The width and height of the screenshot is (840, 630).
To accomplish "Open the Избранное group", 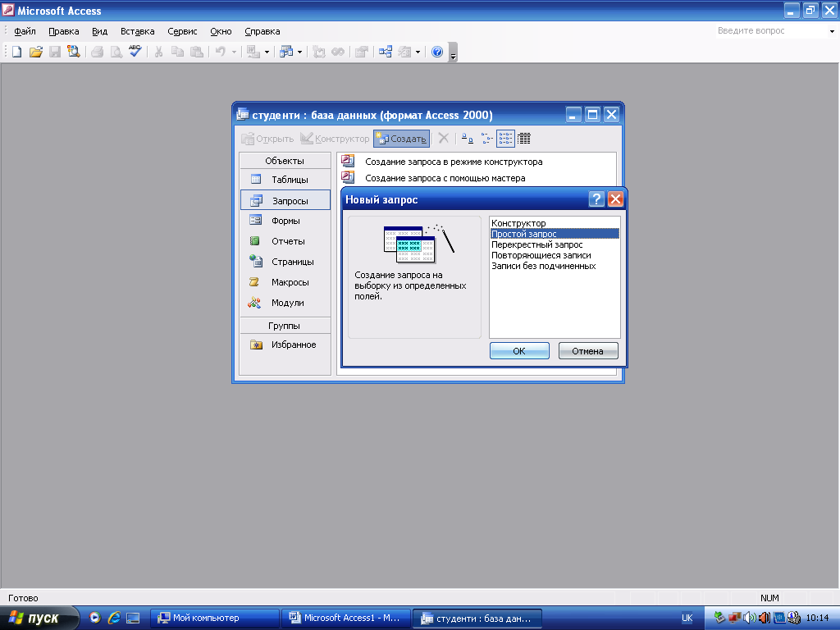I will click(x=285, y=345).
